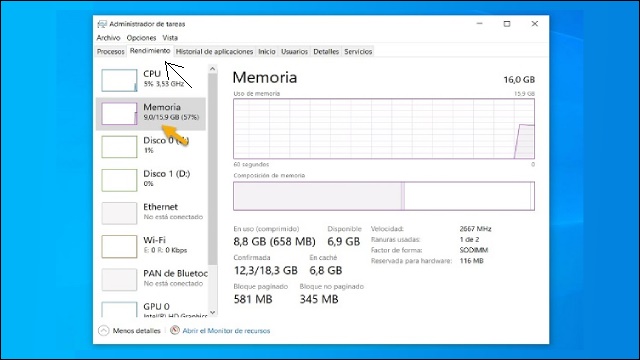Select the GPU 0 graph thumbnail

[x=119, y=309]
